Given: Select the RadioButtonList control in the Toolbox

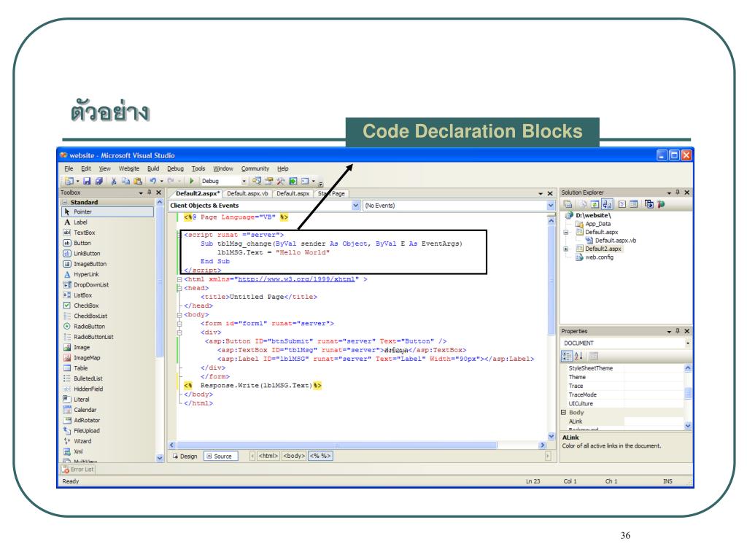Looking at the screenshot, I should [x=93, y=337].
